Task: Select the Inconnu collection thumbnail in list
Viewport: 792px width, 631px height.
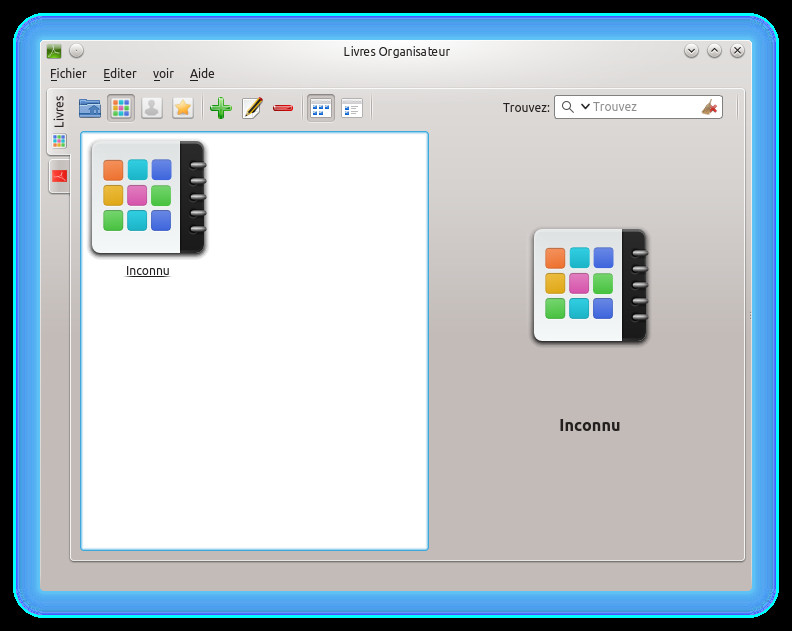Action: (148, 198)
